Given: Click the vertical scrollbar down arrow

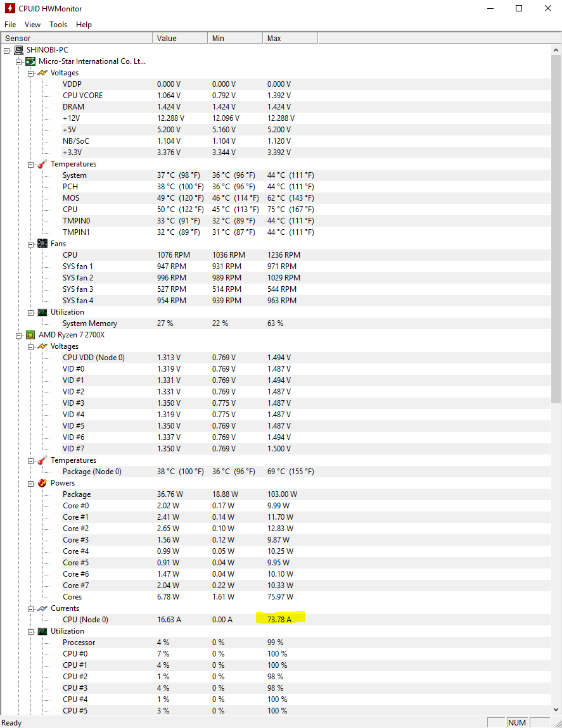Looking at the screenshot, I should click(556, 710).
